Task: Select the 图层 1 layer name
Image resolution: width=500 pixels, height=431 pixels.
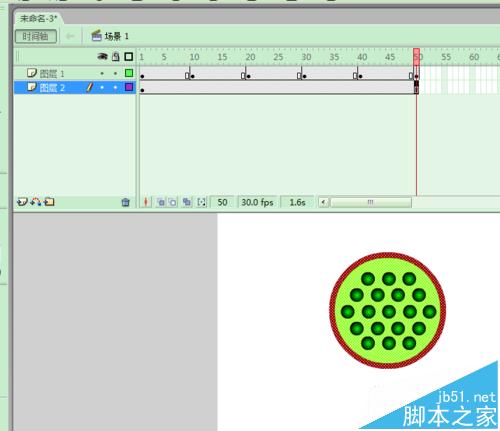Action: pyautogui.click(x=52, y=73)
